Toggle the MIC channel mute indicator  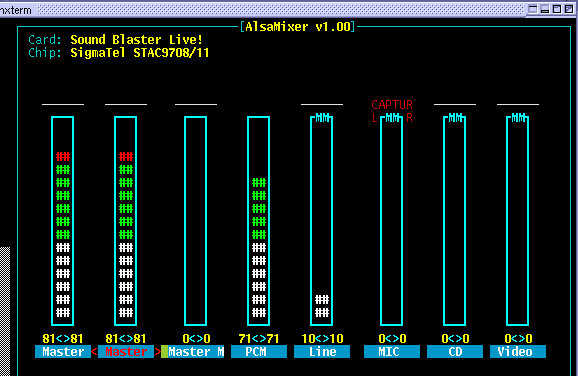coord(392,118)
